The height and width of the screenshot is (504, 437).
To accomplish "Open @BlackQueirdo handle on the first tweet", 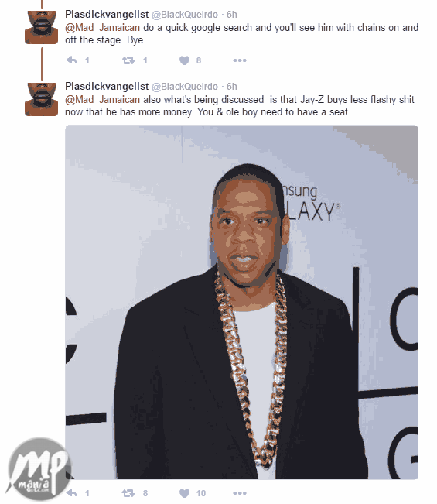I will (185, 15).
